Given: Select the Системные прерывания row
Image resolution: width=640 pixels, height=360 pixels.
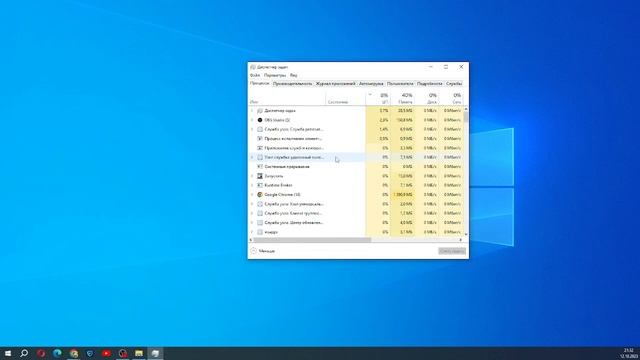Looking at the screenshot, I should (x=356, y=167).
